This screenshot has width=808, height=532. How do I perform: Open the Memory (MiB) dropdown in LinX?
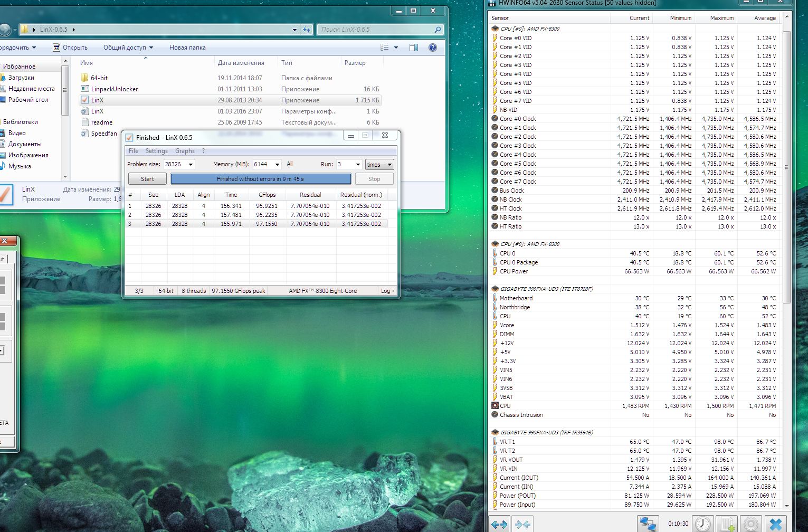(277, 164)
